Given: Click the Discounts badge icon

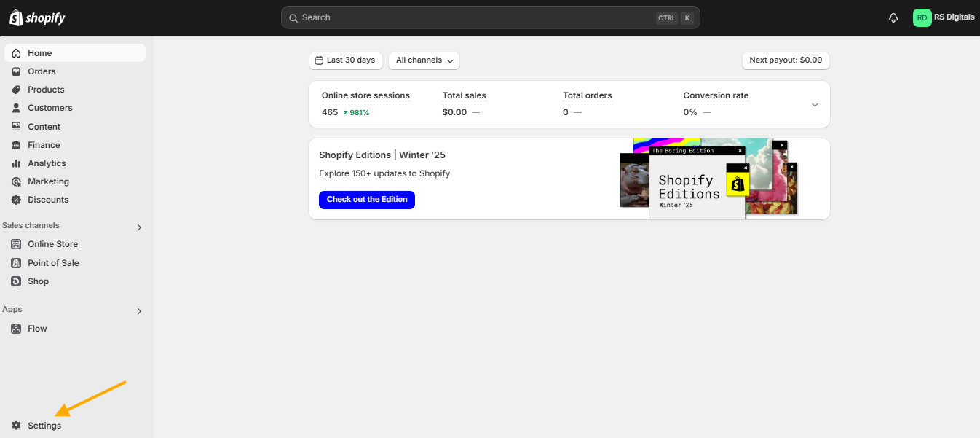Looking at the screenshot, I should point(16,200).
